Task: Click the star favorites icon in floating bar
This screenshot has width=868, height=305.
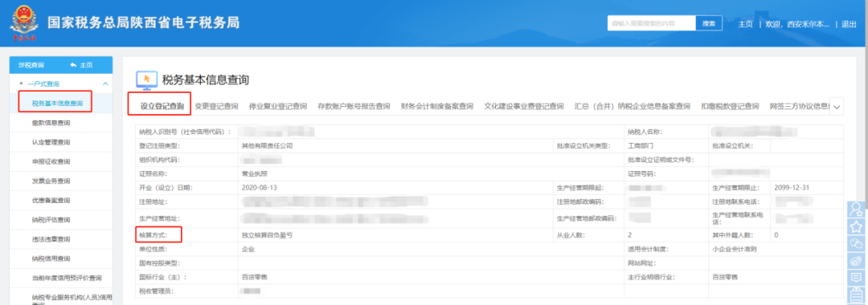Action: pyautogui.click(x=857, y=226)
